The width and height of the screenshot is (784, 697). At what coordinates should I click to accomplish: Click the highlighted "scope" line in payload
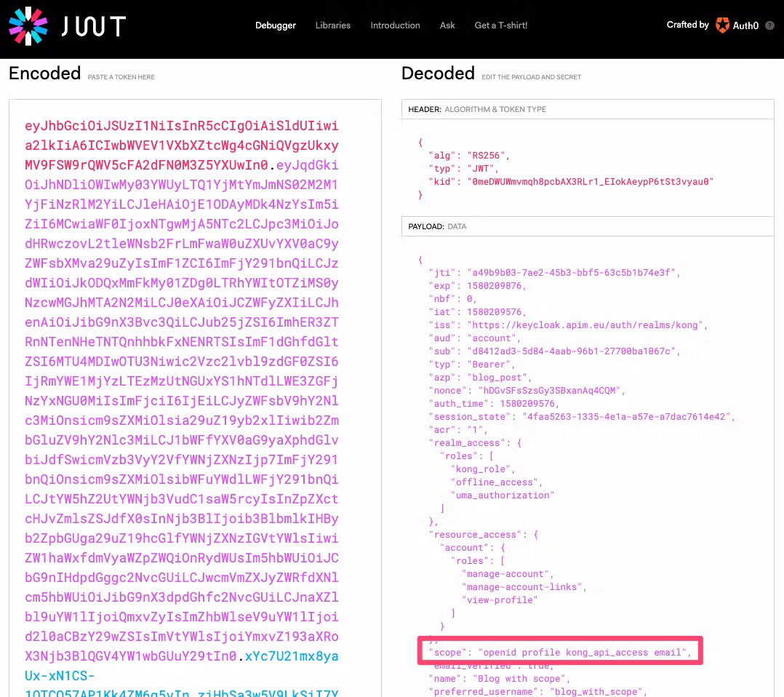[559, 652]
